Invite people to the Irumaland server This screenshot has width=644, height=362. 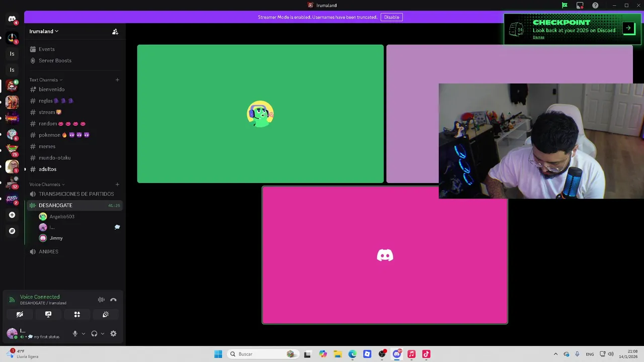click(x=115, y=31)
